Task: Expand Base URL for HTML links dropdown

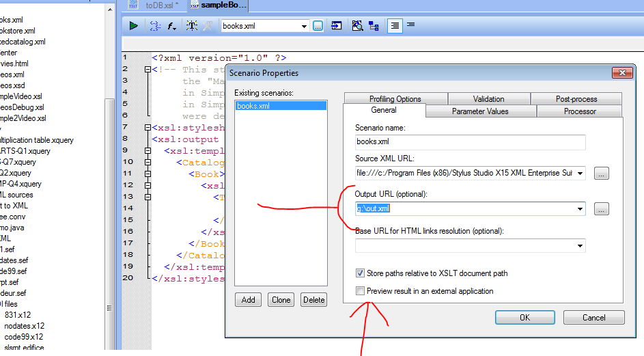Action: point(580,246)
